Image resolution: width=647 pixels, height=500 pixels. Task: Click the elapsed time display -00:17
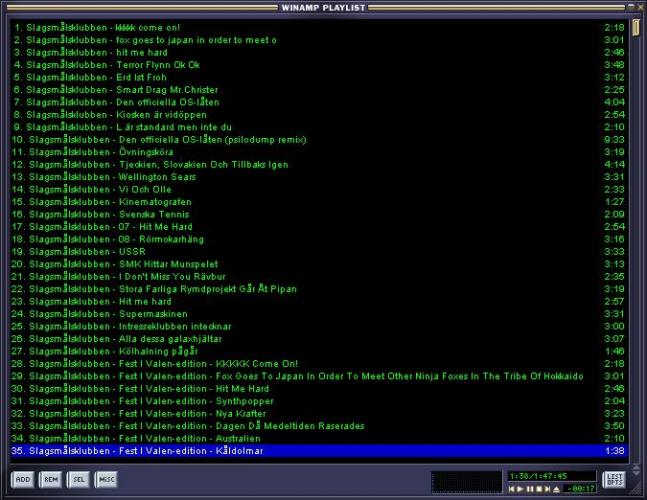(579, 489)
